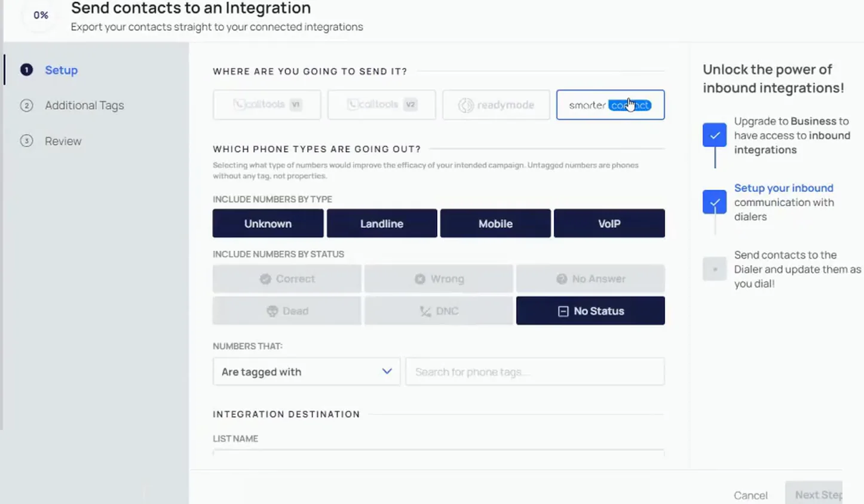Enable the Dead status filter
The image size is (864, 504).
[x=287, y=311]
